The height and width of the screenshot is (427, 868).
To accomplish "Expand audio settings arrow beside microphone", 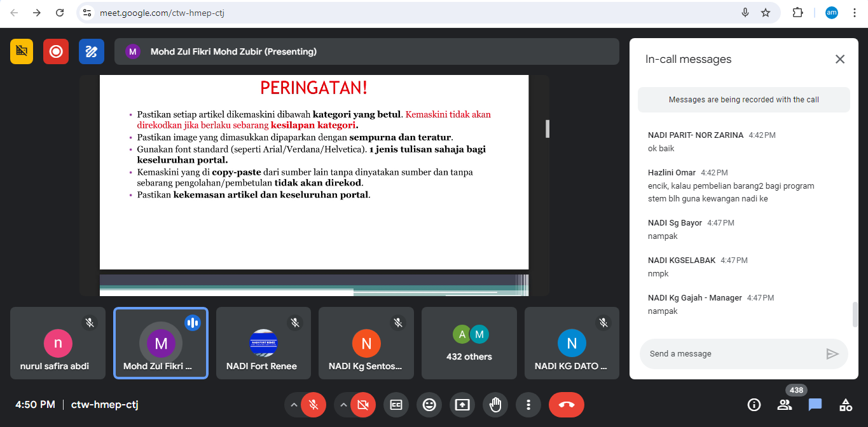I will [x=294, y=405].
